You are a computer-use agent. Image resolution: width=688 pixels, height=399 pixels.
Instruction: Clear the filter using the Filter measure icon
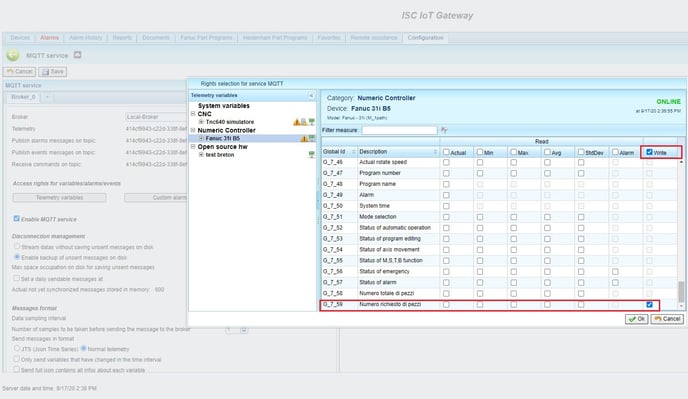pyautogui.click(x=444, y=130)
